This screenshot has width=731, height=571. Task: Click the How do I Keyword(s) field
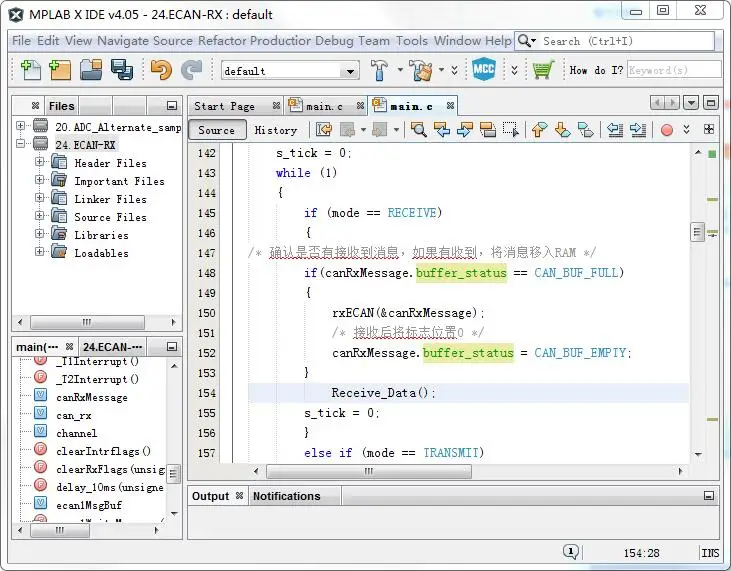click(674, 70)
